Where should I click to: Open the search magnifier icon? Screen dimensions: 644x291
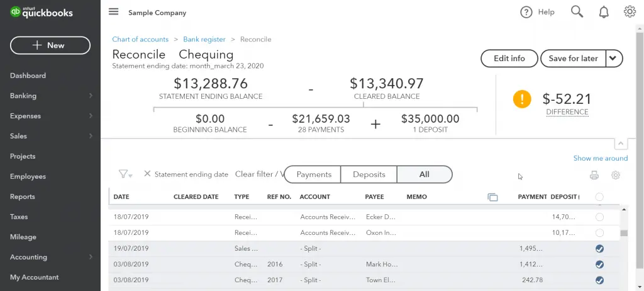[x=577, y=12]
